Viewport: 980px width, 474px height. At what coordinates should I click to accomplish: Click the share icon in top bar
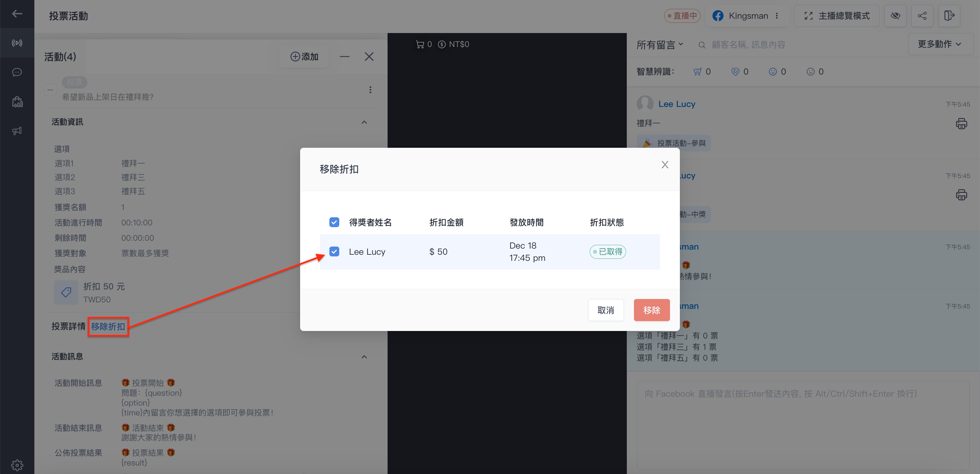pos(922,16)
